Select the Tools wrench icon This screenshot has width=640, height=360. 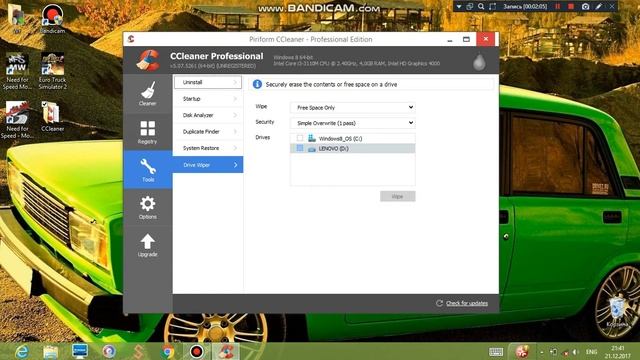click(x=148, y=166)
